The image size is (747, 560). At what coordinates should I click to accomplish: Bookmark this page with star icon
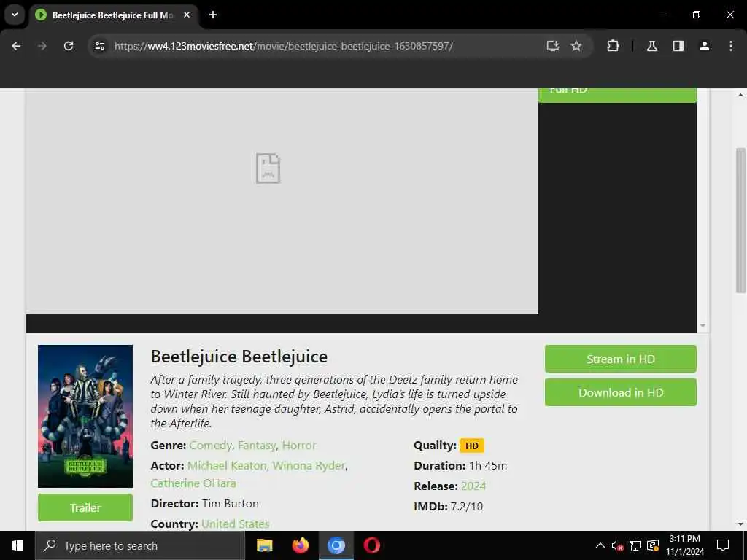[x=576, y=46]
